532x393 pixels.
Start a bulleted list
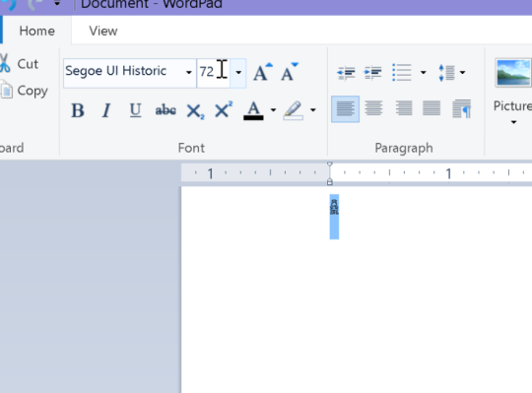402,72
